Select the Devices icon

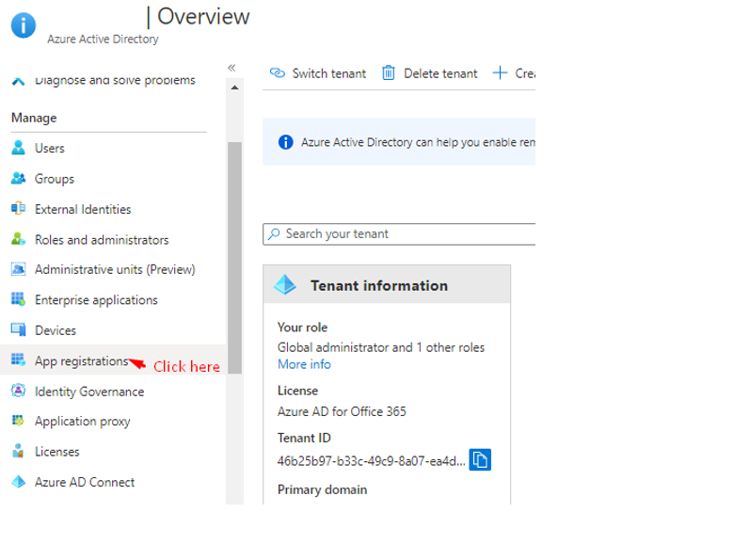[x=18, y=330]
